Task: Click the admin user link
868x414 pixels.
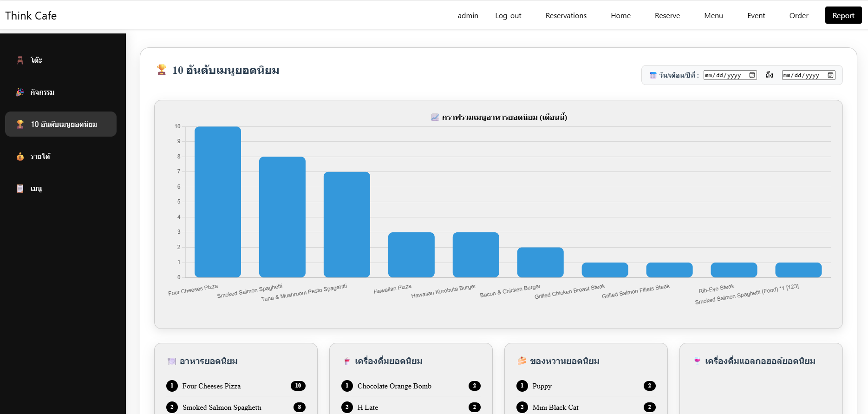Action: 468,15
